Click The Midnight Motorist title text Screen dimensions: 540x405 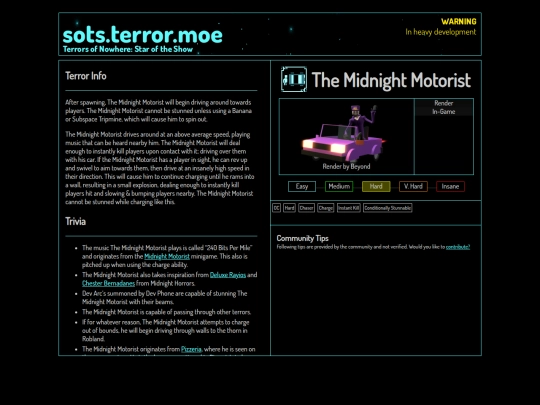(391, 80)
